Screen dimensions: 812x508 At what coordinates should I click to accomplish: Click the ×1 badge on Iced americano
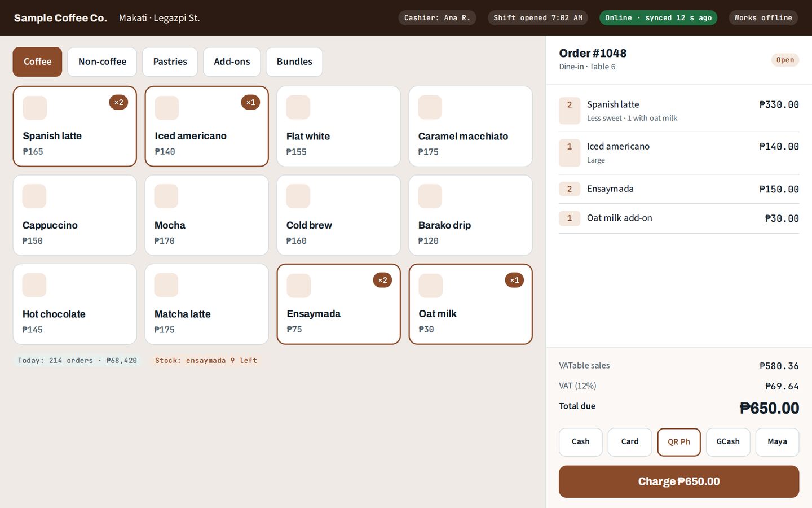coord(250,102)
